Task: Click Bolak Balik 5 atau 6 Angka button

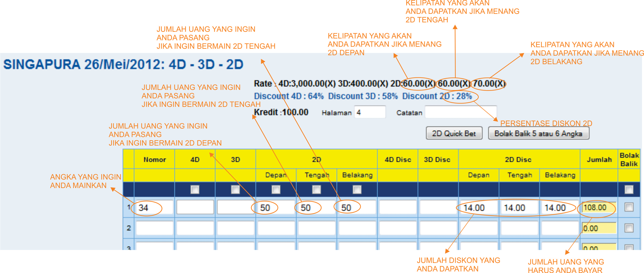Action: (539, 133)
